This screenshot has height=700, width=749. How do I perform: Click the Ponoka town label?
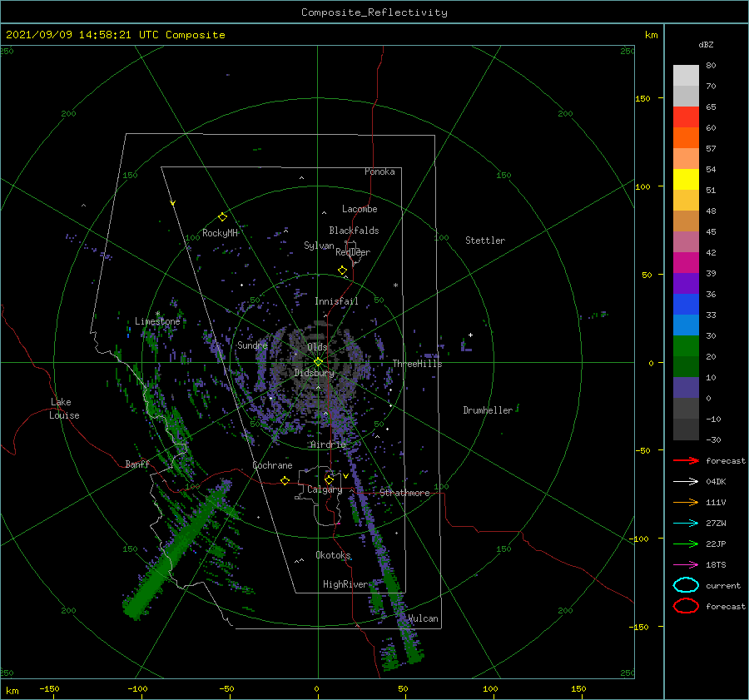[x=379, y=171]
